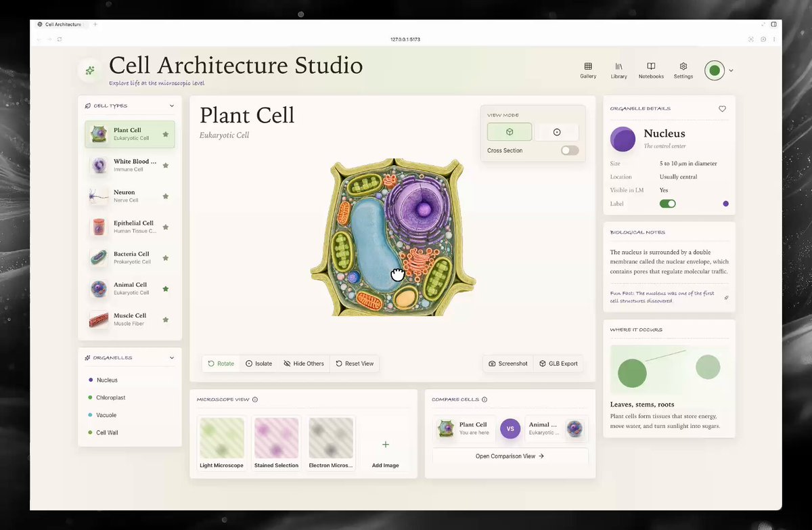
Task: Click the browser address bar
Action: (x=406, y=39)
